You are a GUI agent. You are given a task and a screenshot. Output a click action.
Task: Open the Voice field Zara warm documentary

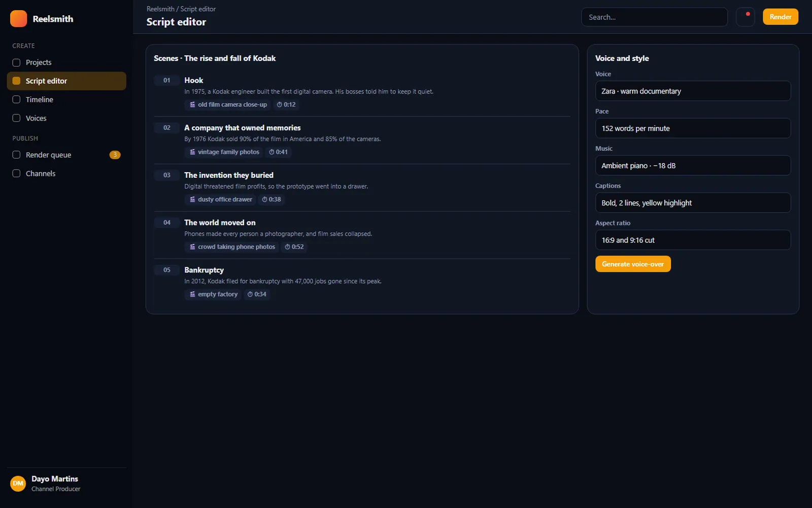tap(693, 91)
